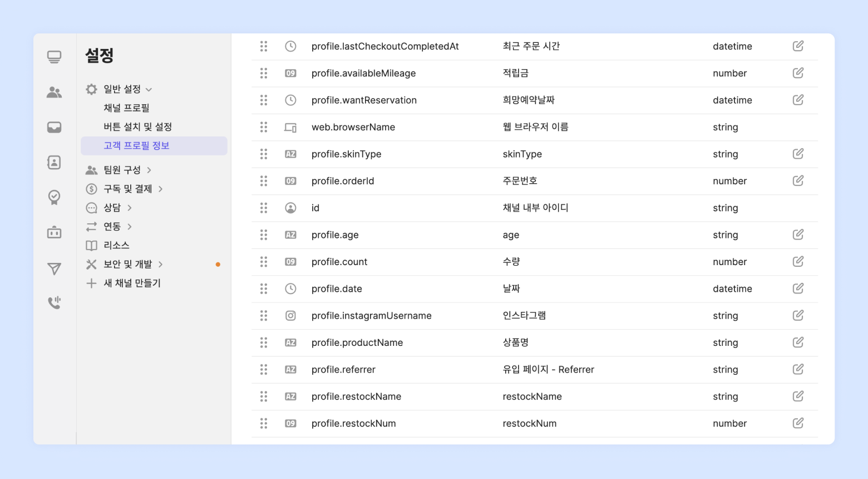Click string type of the id row
The height and width of the screenshot is (479, 868).
click(x=725, y=208)
